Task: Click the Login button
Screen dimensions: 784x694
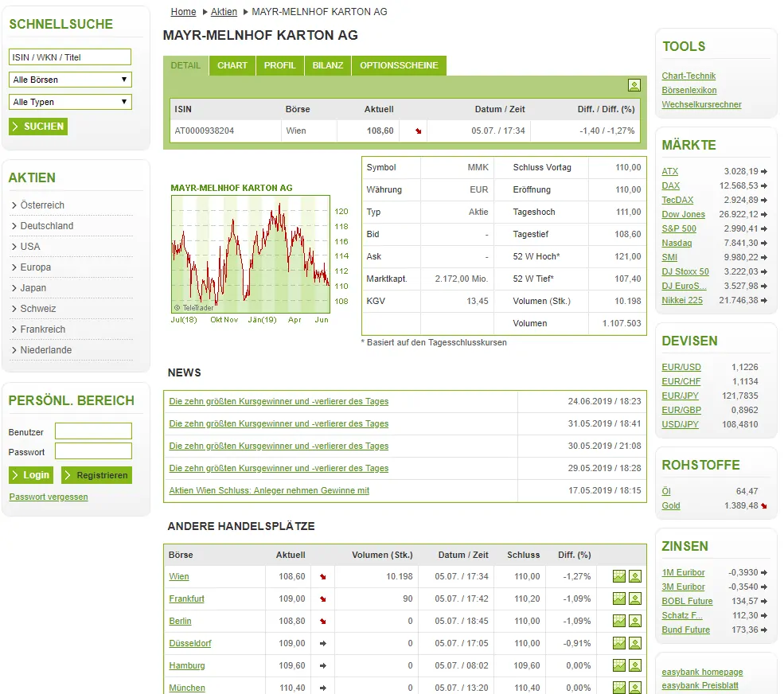Action: [x=31, y=475]
